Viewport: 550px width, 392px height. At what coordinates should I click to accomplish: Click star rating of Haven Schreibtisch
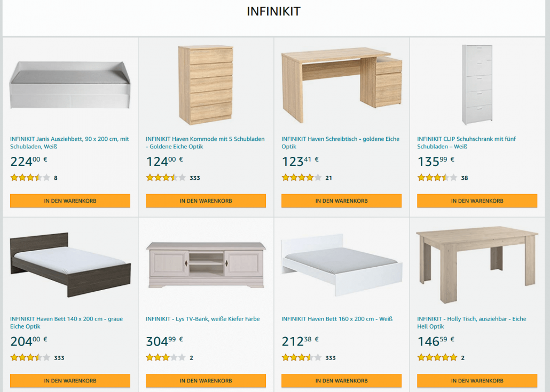tap(302, 178)
